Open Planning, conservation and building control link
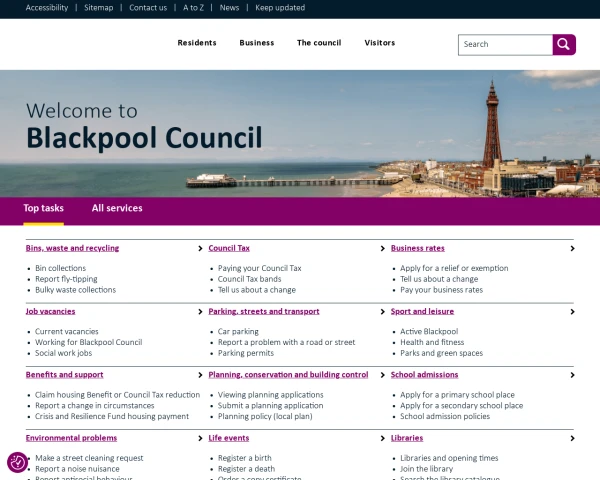The height and width of the screenshot is (480, 600). 289,374
